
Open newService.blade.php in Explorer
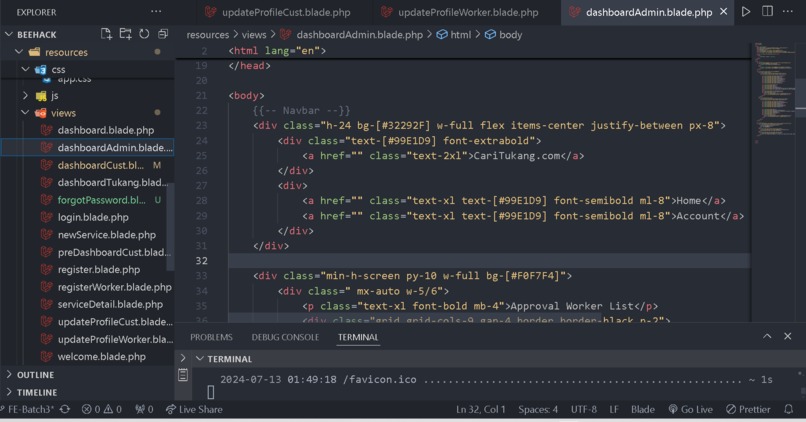pos(106,234)
